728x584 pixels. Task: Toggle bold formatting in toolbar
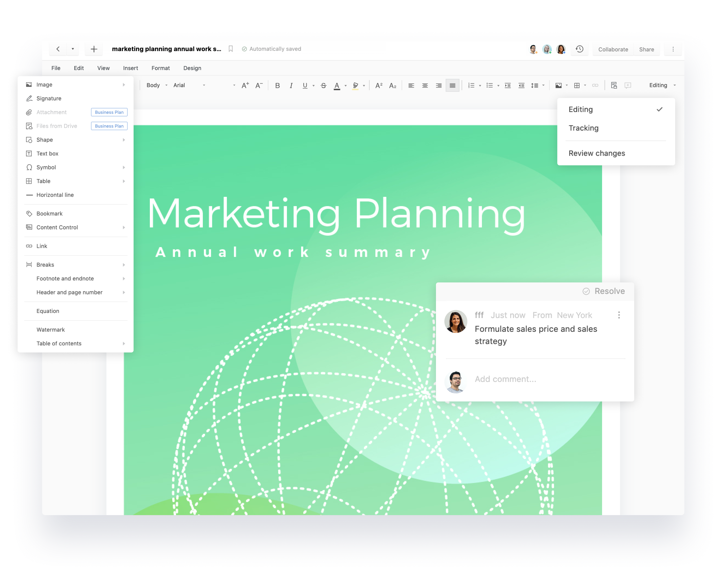tap(277, 85)
